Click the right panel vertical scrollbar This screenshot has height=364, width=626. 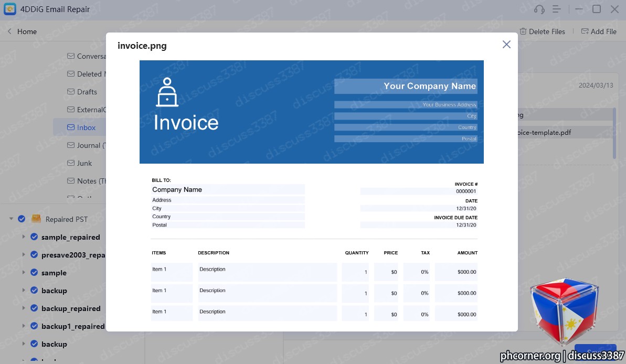615,134
